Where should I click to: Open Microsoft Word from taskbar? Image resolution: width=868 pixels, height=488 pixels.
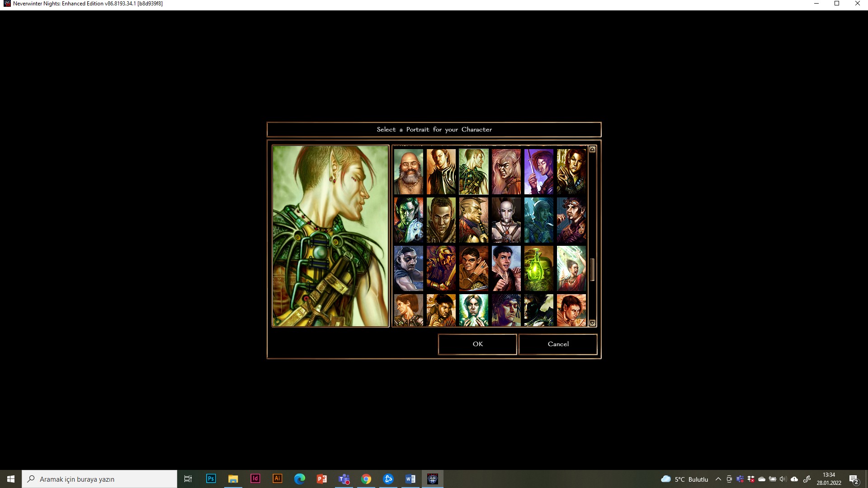(x=410, y=479)
